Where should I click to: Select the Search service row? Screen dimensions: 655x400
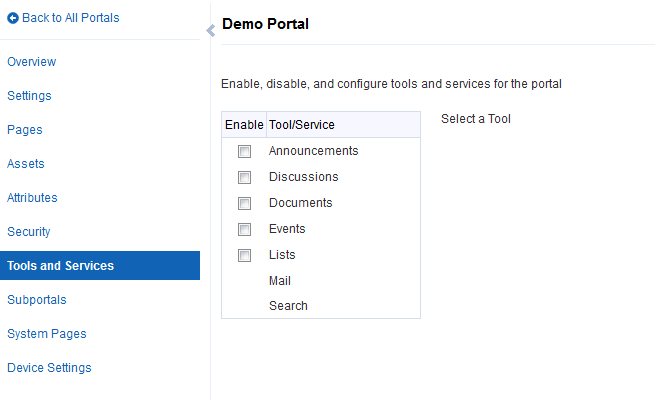click(x=321, y=306)
